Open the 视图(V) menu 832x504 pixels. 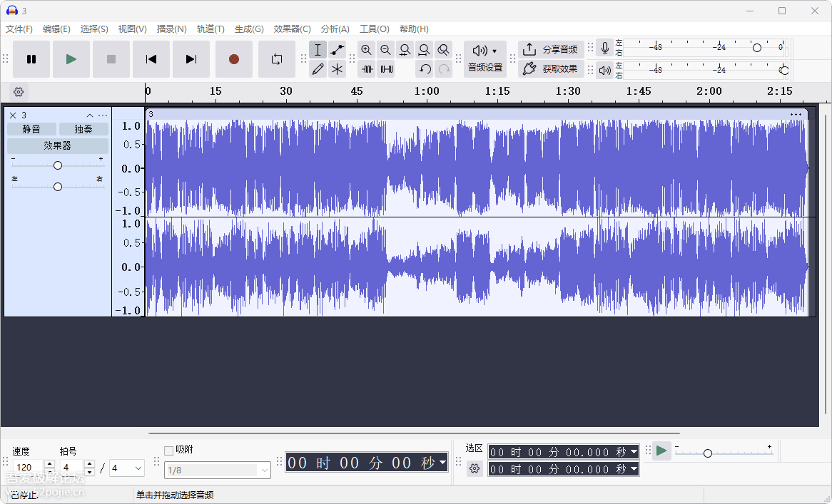tap(132, 29)
